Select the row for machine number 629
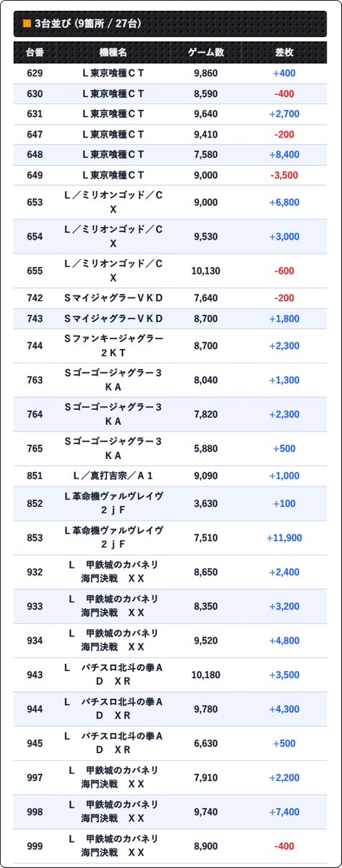342x868 pixels. [x=170, y=73]
